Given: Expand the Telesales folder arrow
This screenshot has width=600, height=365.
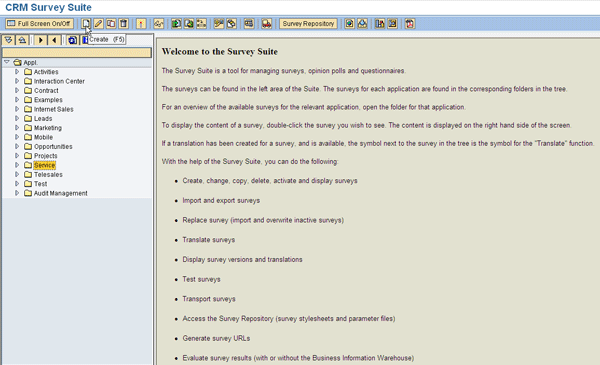Looking at the screenshot, I should (17, 174).
